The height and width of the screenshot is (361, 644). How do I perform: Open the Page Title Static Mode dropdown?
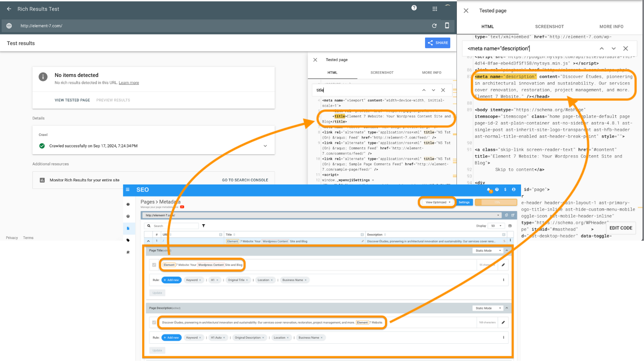(488, 250)
